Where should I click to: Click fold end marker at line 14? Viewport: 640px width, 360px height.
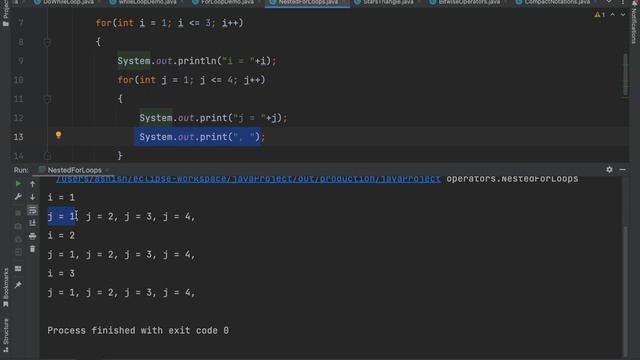click(x=47, y=156)
